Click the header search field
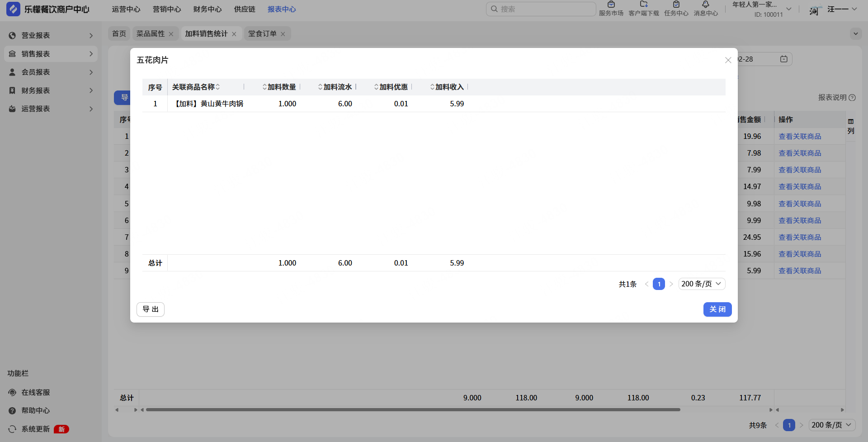The width and height of the screenshot is (868, 442). 541,9
